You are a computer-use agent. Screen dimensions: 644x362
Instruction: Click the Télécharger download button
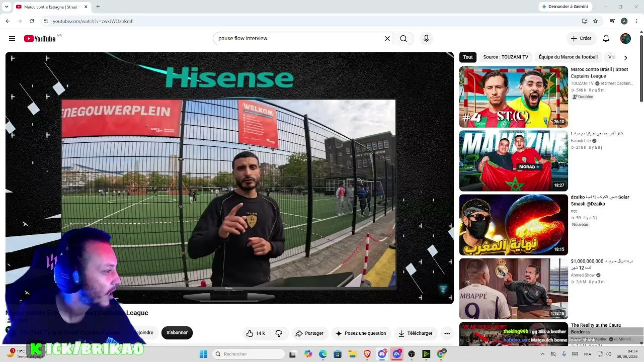415,333
